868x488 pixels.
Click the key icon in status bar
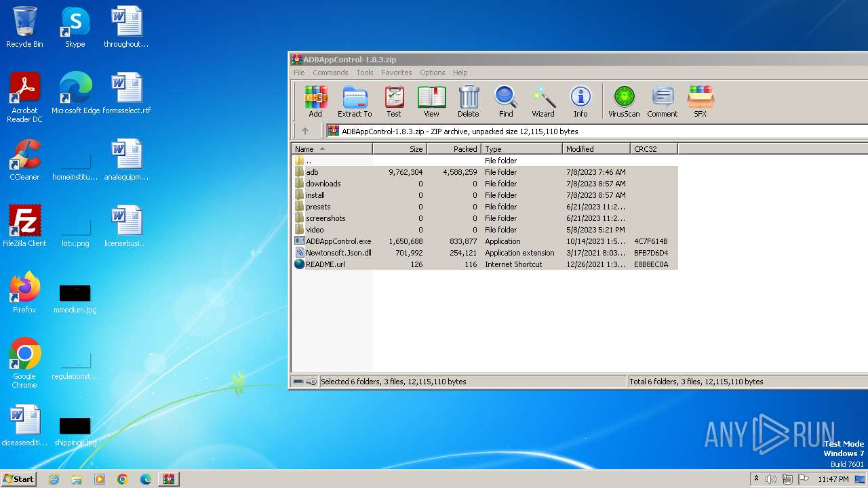tap(311, 382)
